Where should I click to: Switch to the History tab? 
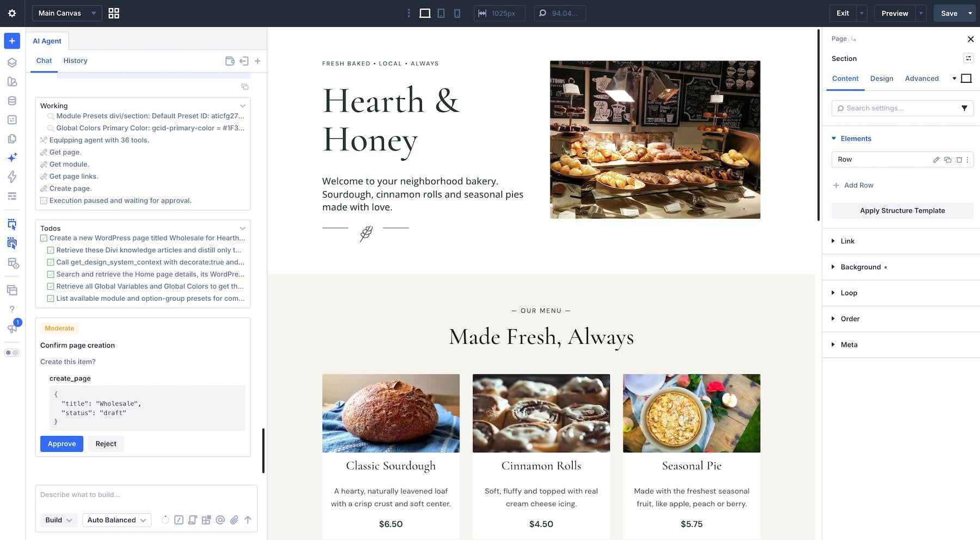pos(75,61)
